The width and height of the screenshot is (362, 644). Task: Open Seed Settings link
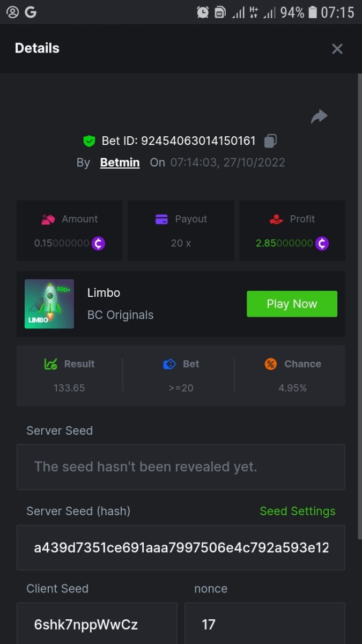297,511
